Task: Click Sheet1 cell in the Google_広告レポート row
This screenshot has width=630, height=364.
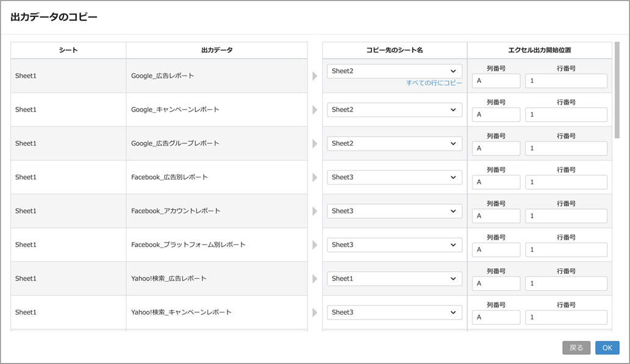Action: click(68, 76)
